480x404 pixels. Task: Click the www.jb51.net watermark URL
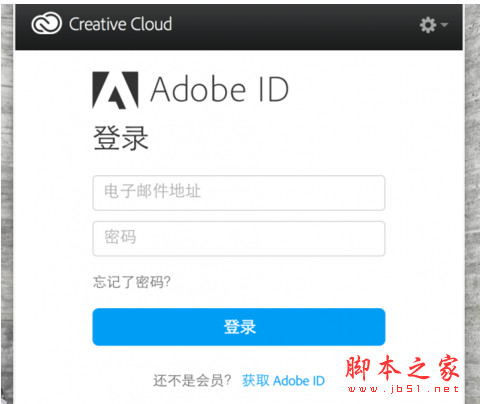[403, 389]
